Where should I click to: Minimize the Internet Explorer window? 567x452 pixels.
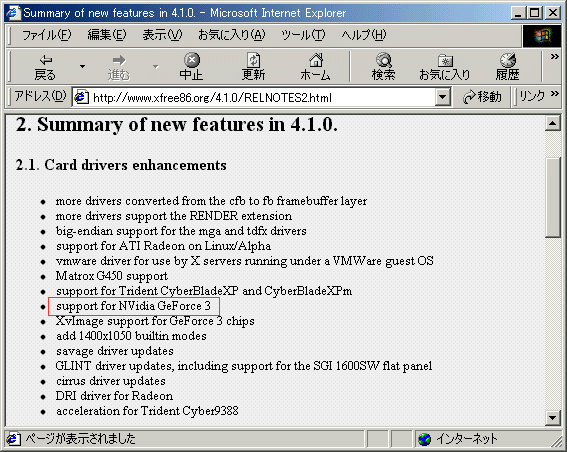pyautogui.click(x=518, y=13)
